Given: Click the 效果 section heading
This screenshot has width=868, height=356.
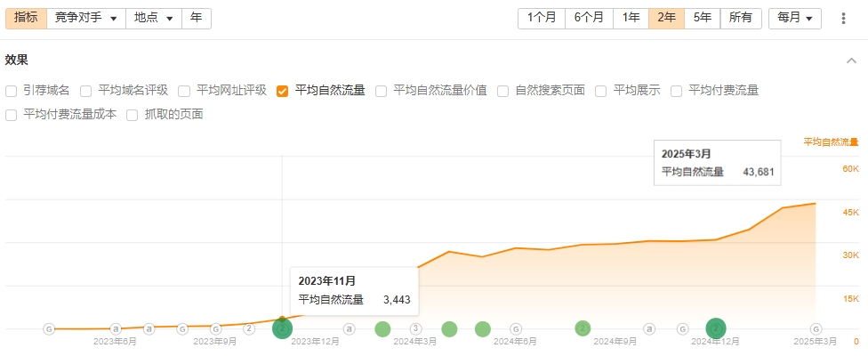Looking at the screenshot, I should (x=17, y=61).
